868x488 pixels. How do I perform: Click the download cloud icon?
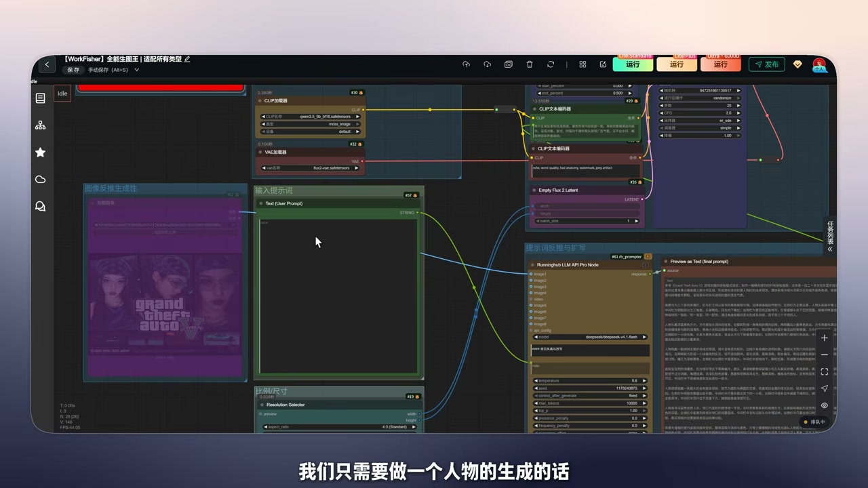click(487, 64)
